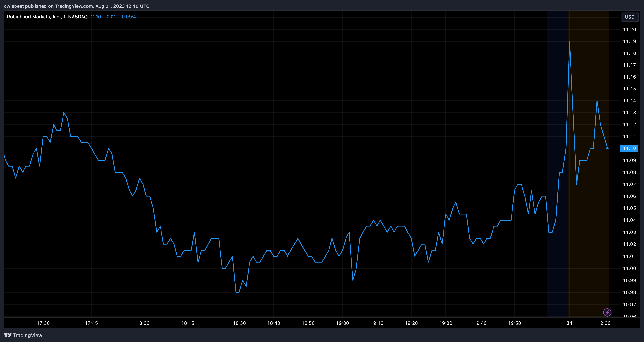Screen dimensions: 644x342
Task: Click the 11.19 price axis label
Action: [x=629, y=41]
